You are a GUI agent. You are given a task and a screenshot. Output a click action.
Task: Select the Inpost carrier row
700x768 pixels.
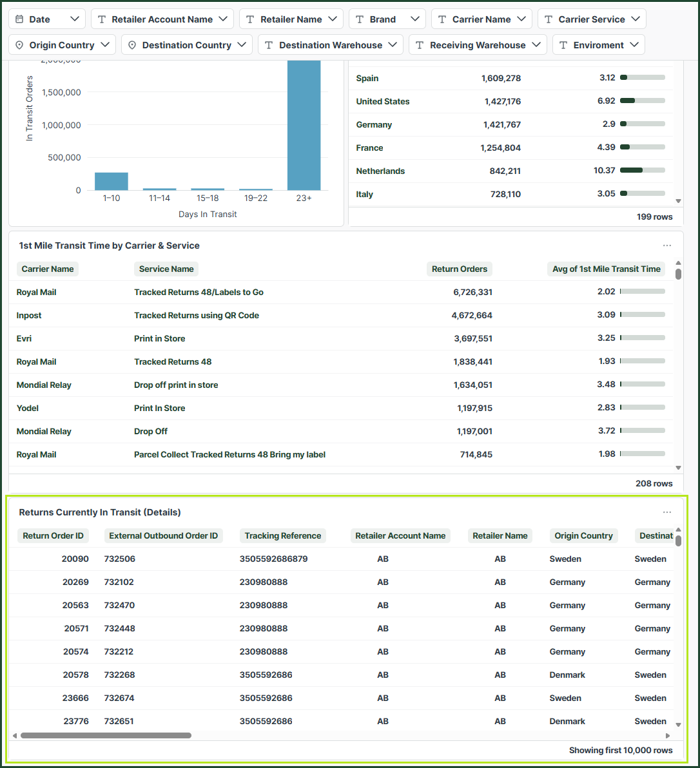(341, 316)
